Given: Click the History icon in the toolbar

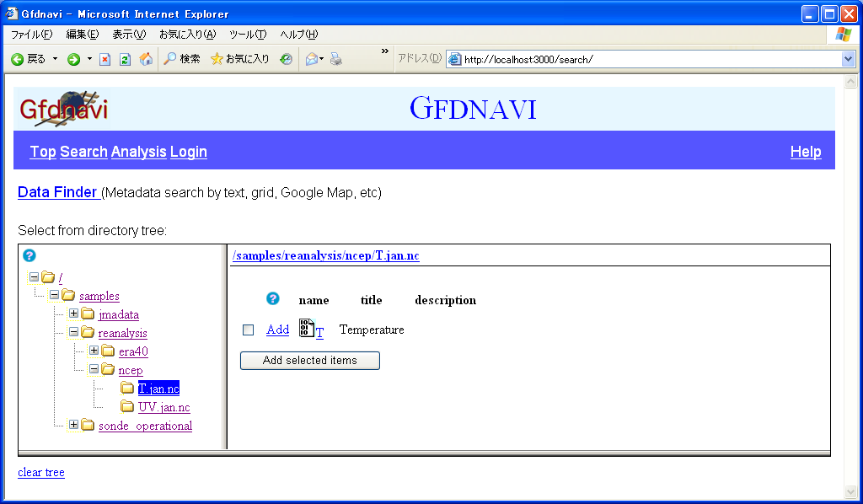Looking at the screenshot, I should [x=286, y=60].
